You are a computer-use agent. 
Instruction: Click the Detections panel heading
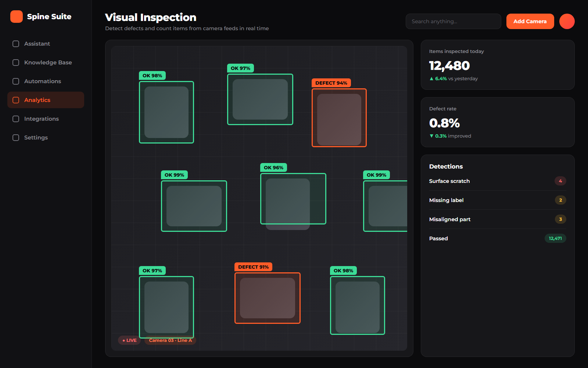coord(446,166)
